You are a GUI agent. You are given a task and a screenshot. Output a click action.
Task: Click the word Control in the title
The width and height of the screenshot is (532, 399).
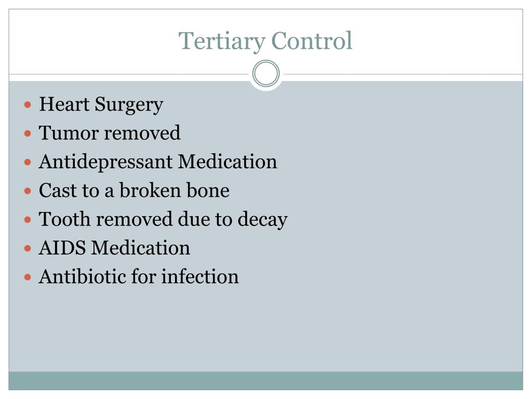click(x=312, y=41)
